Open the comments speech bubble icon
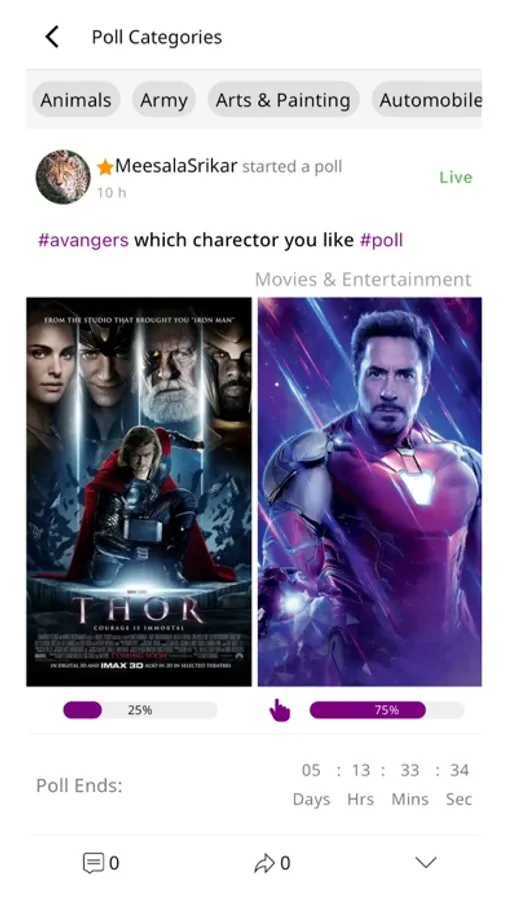Screen dimensions: 507x900 pyautogui.click(x=94, y=863)
